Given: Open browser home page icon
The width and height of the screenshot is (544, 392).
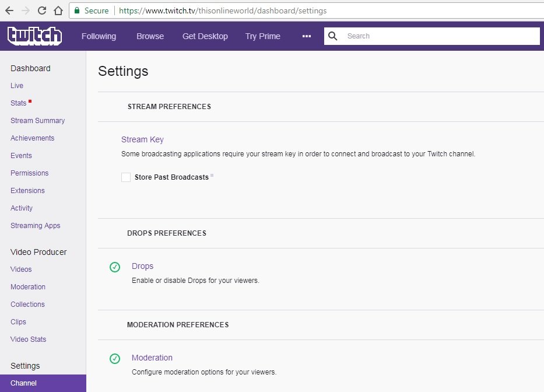Looking at the screenshot, I should (58, 10).
